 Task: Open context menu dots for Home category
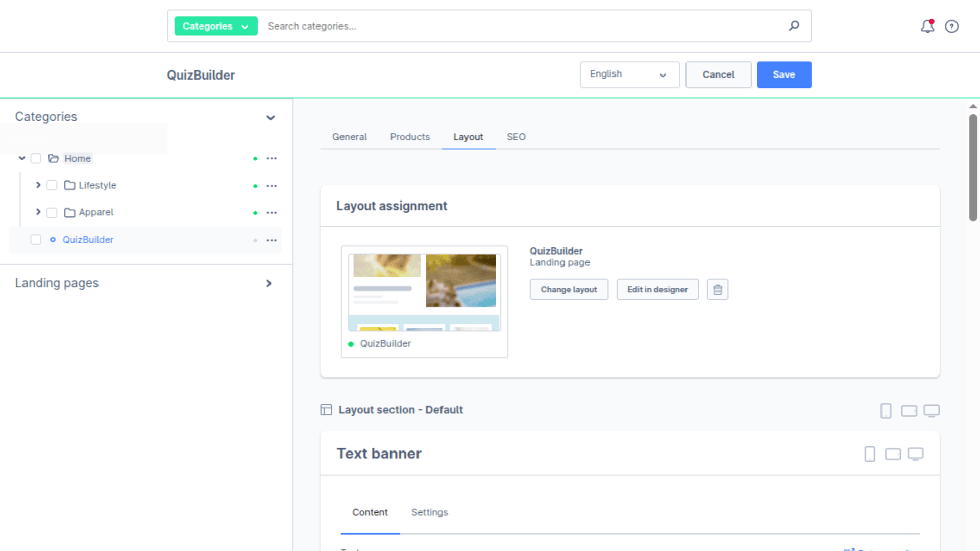[272, 159]
